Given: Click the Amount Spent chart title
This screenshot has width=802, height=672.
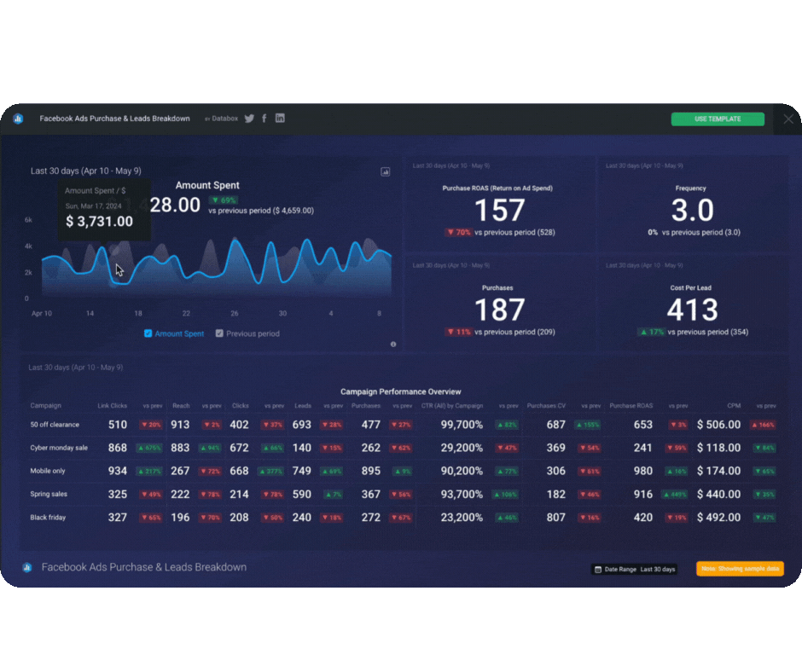Looking at the screenshot, I should 207,186.
